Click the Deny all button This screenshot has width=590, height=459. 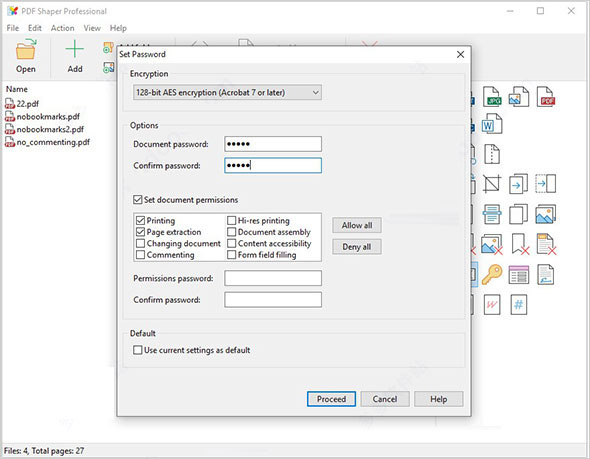click(357, 247)
